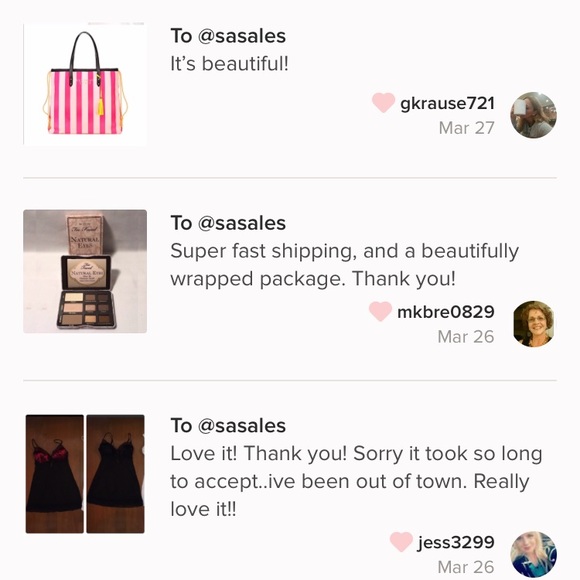Select @sasales in the Love it comment

click(242, 426)
